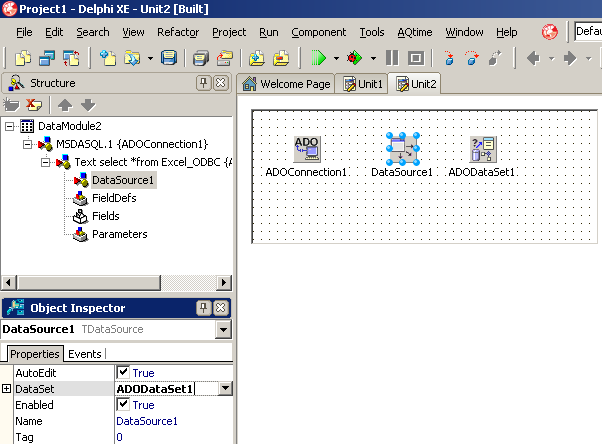The width and height of the screenshot is (602, 444).
Task: Select DataSource1 in the Structure tree
Action: pos(122,180)
